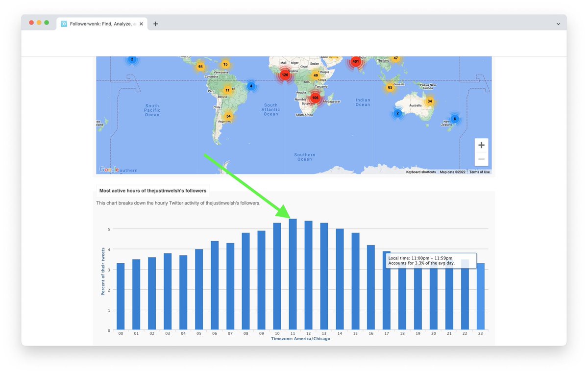Screen dimensions: 588x374
Task: Select the hour 01 bar
Action: pos(136,294)
